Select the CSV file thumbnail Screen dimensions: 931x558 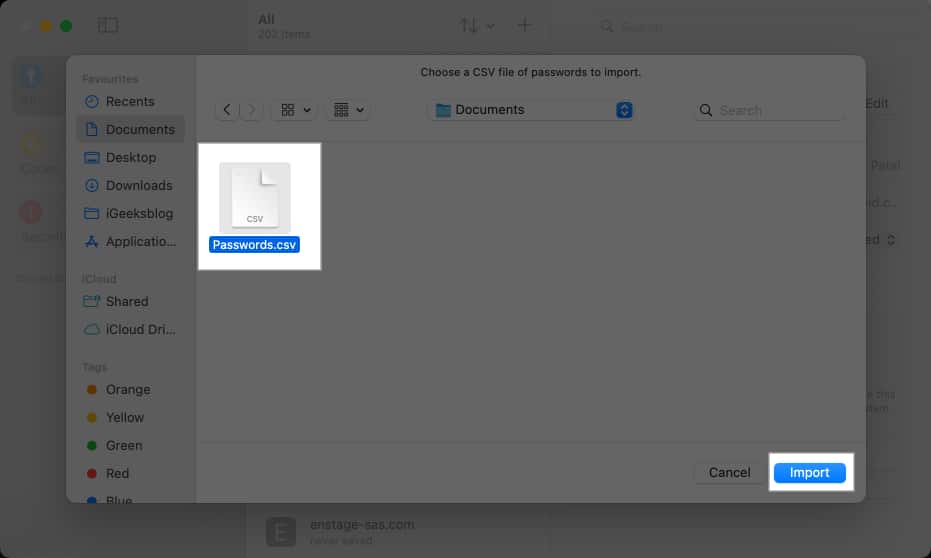(255, 197)
